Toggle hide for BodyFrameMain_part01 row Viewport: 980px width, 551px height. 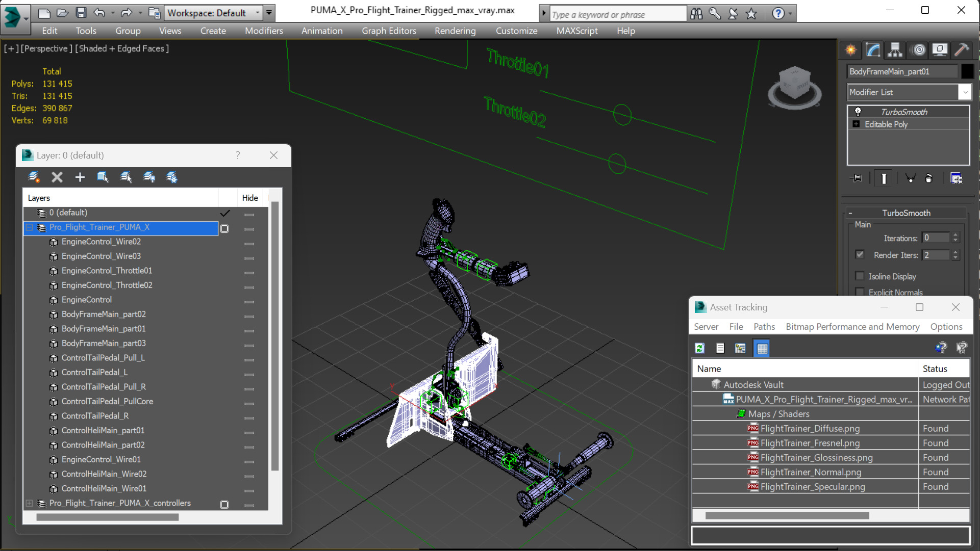click(249, 331)
